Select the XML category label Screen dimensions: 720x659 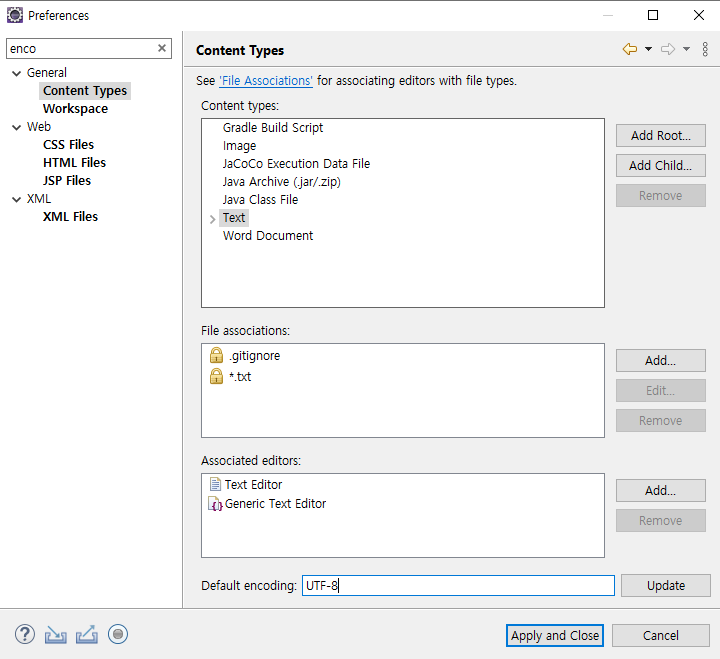coord(39,198)
